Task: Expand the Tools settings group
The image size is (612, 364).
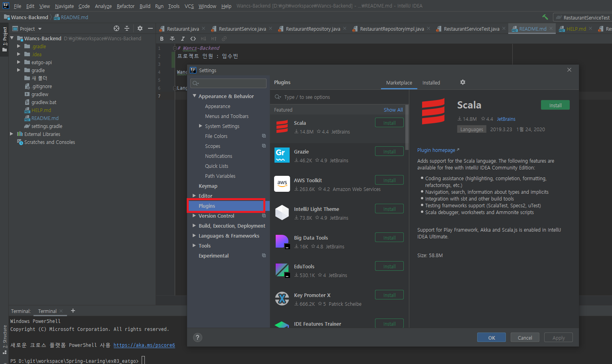Action: click(195, 246)
